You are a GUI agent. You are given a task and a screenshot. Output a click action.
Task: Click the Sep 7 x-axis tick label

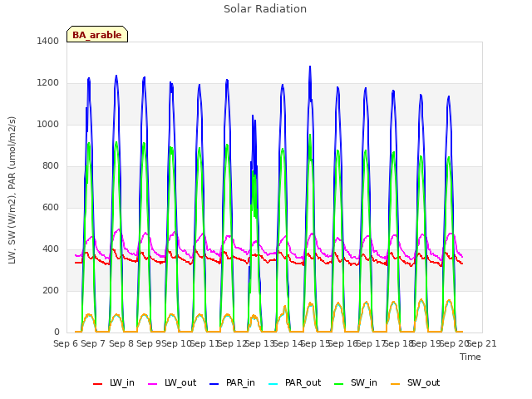coord(93,343)
